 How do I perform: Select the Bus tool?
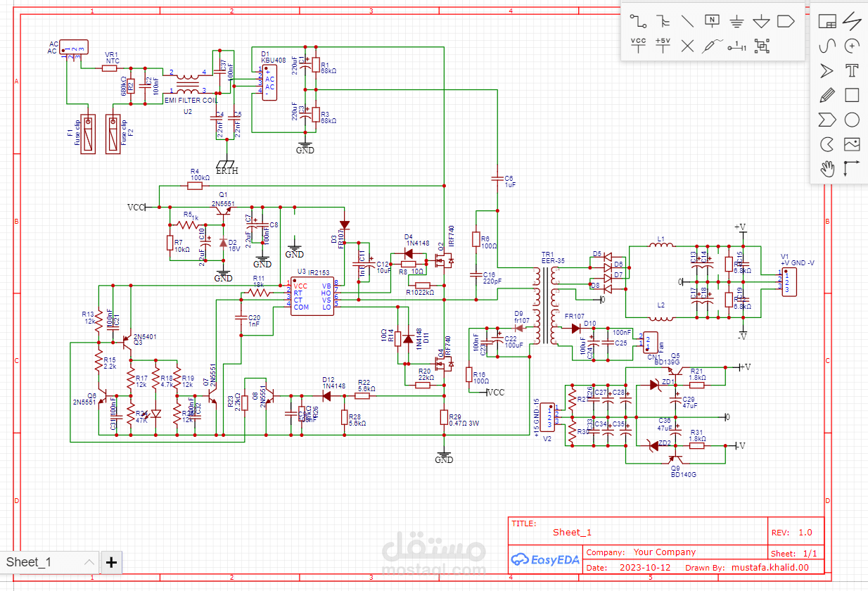[x=663, y=21]
